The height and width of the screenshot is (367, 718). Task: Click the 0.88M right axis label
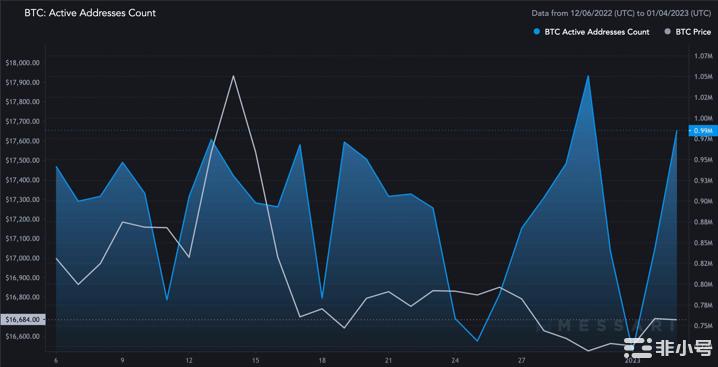702,222
